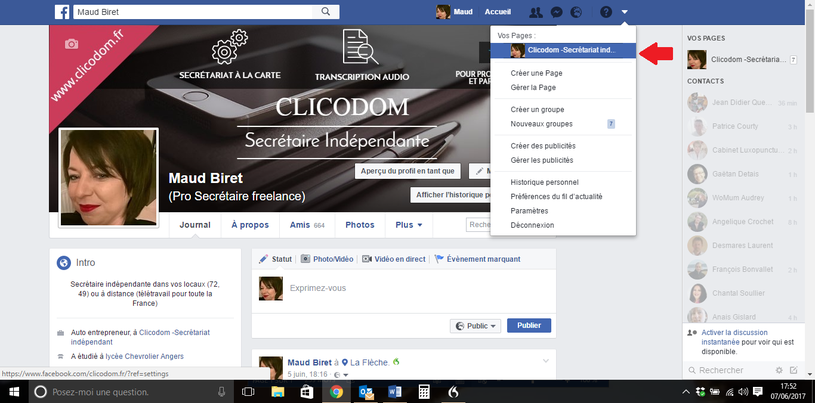The width and height of the screenshot is (815, 403).
Task: Open Windows Start menu
Action: (x=12, y=392)
